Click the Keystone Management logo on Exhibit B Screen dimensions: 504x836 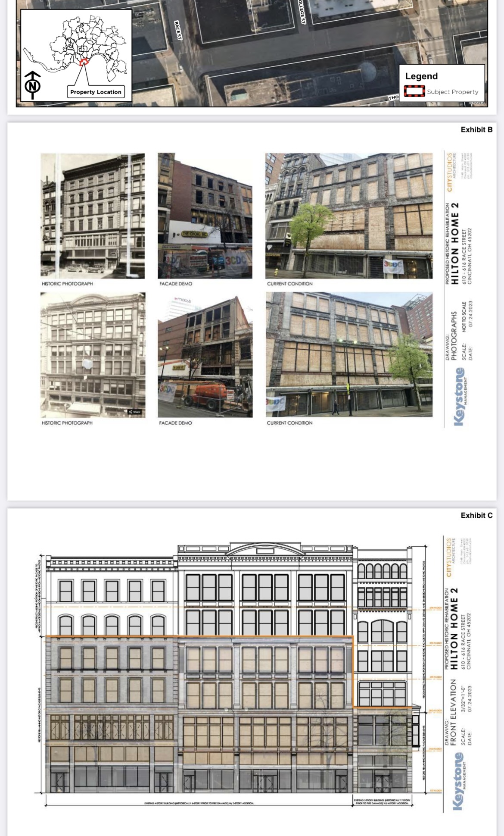pyautogui.click(x=460, y=397)
